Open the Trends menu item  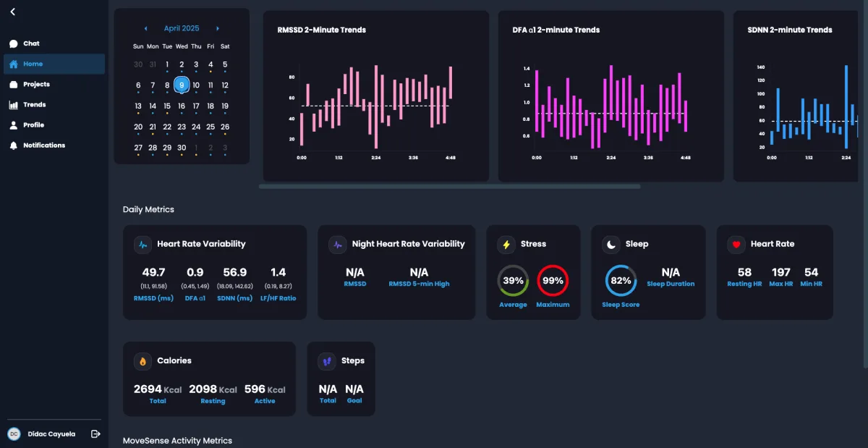pyautogui.click(x=54, y=104)
